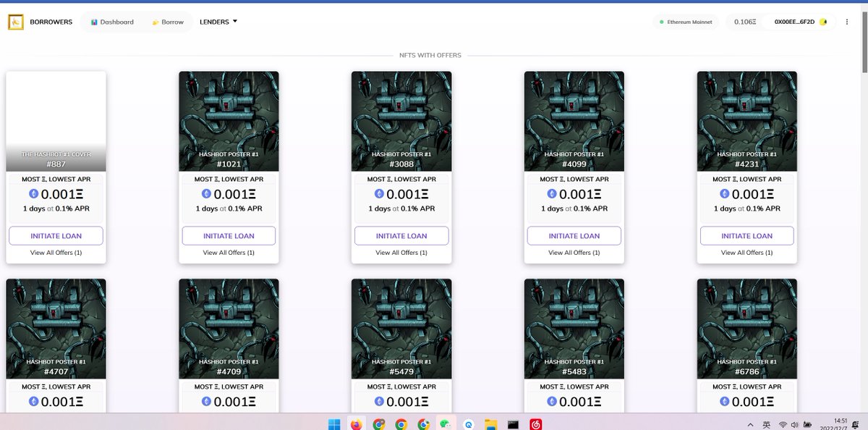Initiate loan for Hashbot Poster #3088
This screenshot has width=868, height=430.
(401, 236)
